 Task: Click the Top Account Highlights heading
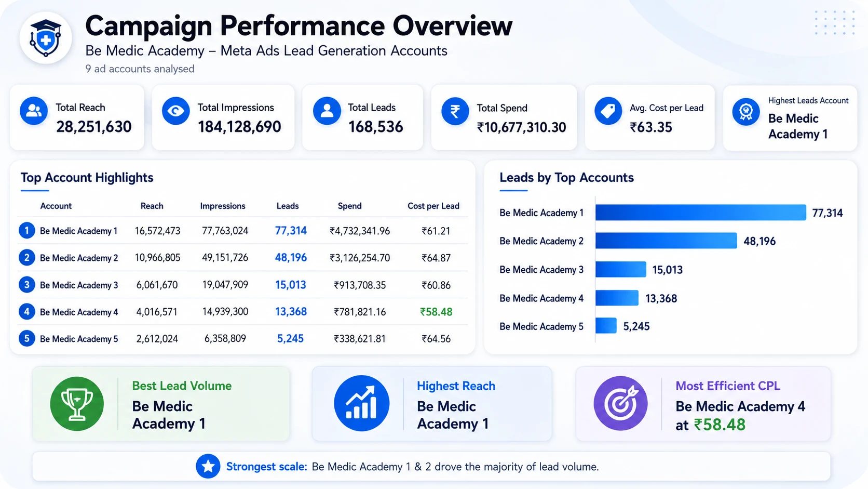[x=87, y=178]
